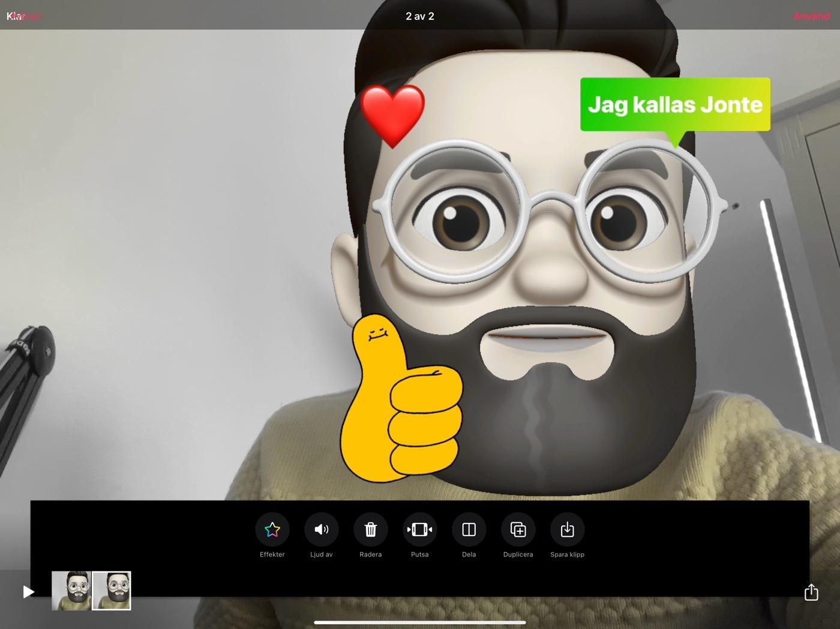The height and width of the screenshot is (629, 840).
Task: Save the clip with Spara klipp
Action: pyautogui.click(x=568, y=529)
